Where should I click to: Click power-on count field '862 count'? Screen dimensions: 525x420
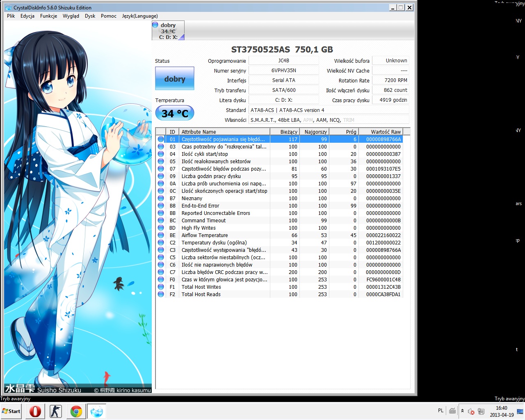pyautogui.click(x=390, y=90)
